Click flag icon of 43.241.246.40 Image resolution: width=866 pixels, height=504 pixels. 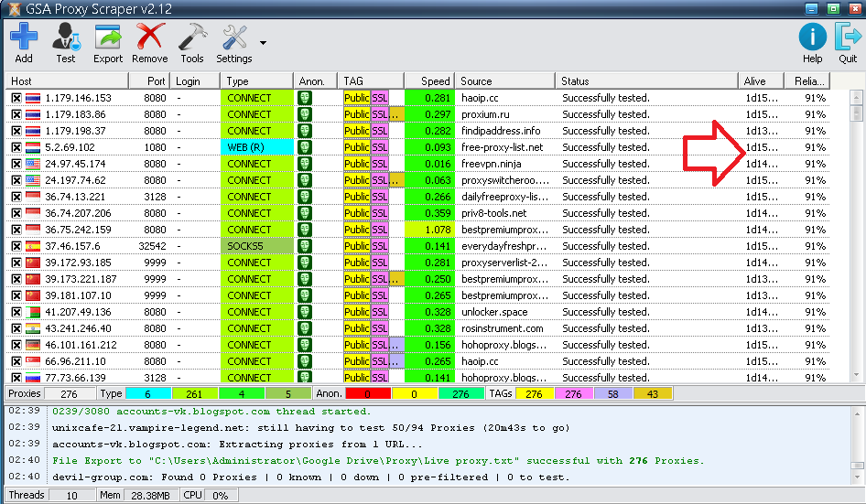click(33, 328)
